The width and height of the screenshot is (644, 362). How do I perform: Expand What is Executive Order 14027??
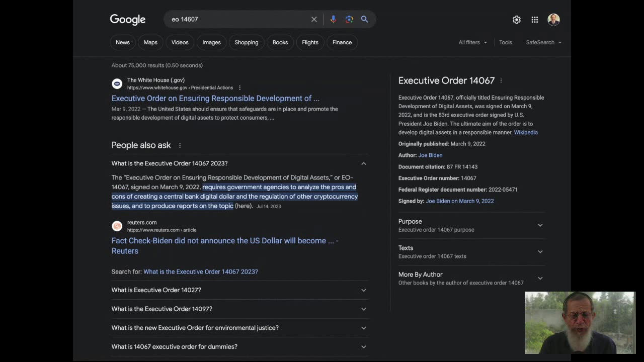point(239,290)
